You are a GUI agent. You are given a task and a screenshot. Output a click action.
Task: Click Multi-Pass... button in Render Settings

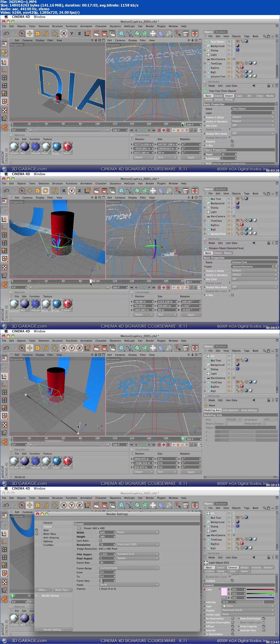(62, 590)
